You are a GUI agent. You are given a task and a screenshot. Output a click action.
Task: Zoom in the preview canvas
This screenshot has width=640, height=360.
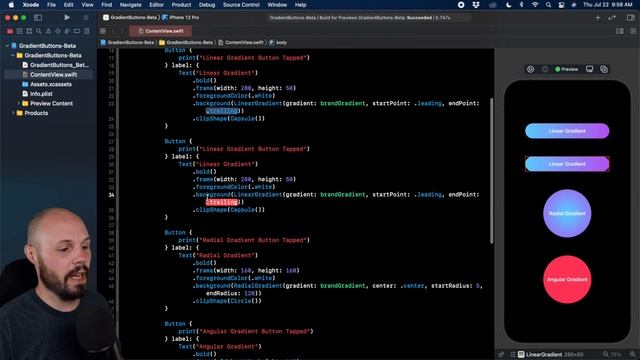633,354
